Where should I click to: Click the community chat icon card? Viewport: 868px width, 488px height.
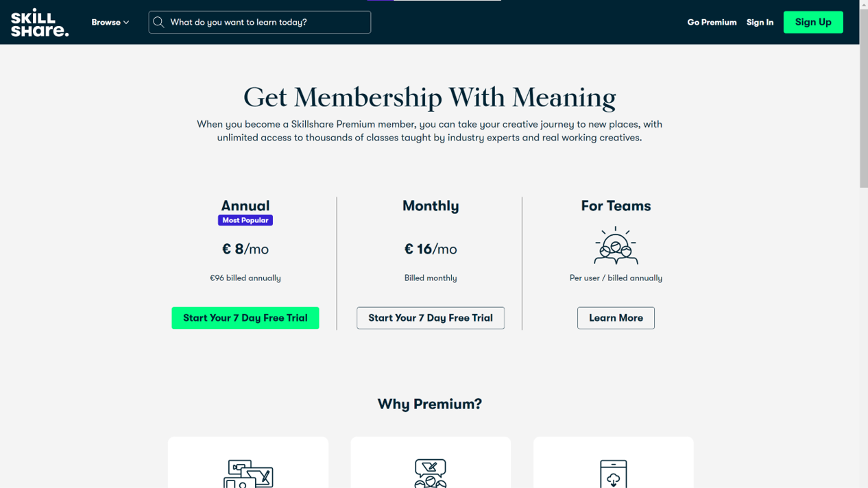(x=431, y=463)
